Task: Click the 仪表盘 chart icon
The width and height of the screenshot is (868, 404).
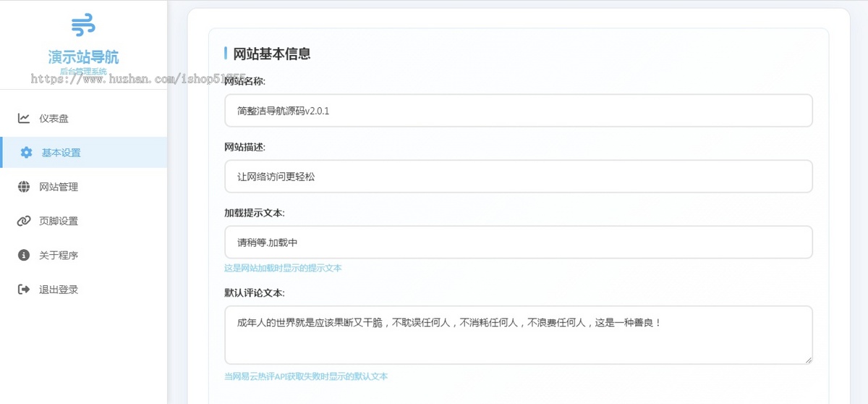Action: point(24,118)
